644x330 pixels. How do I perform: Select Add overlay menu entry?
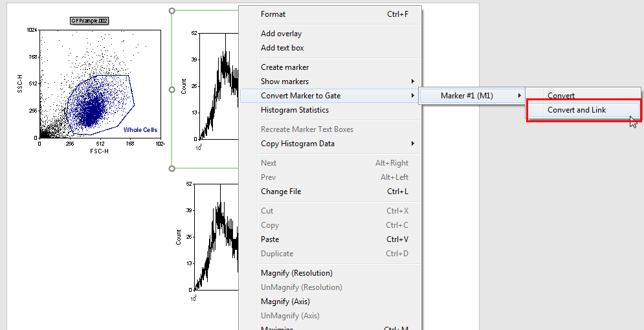[281, 34]
